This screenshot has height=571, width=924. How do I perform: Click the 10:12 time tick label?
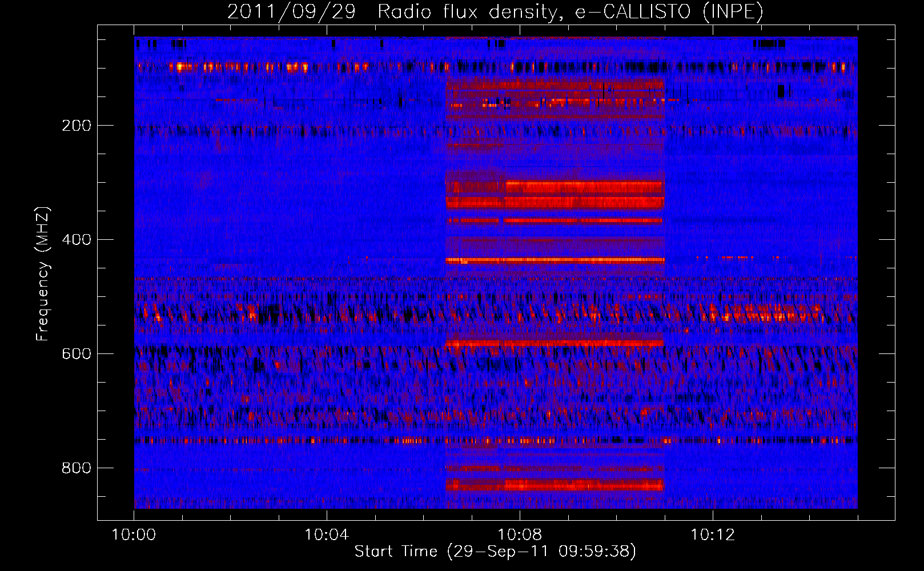pos(713,535)
